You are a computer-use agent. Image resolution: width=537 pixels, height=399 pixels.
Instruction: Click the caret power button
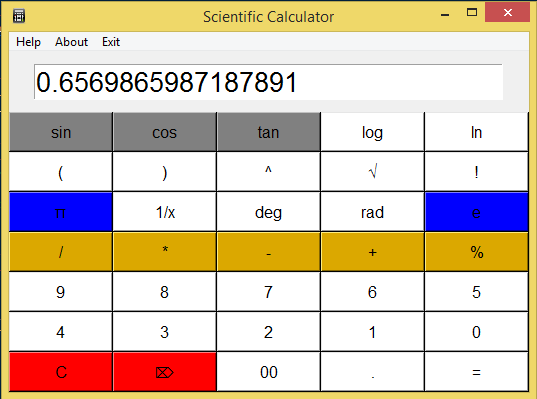pyautogui.click(x=268, y=172)
